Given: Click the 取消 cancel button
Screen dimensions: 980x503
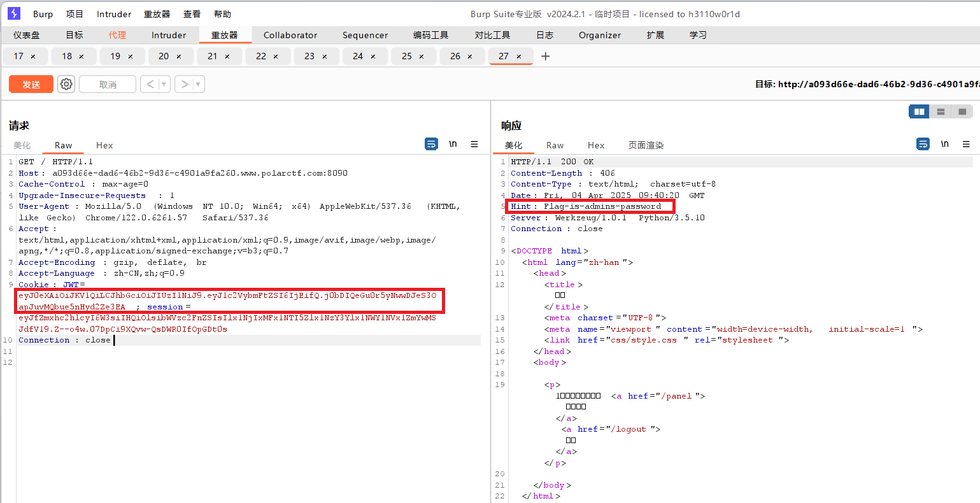Looking at the screenshot, I should click(x=108, y=84).
